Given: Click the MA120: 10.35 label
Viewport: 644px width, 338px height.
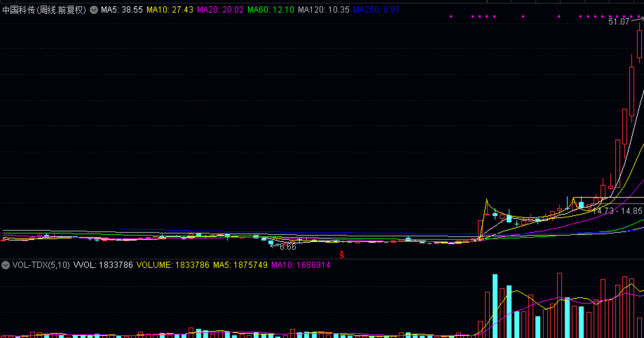Looking at the screenshot, I should [x=323, y=10].
